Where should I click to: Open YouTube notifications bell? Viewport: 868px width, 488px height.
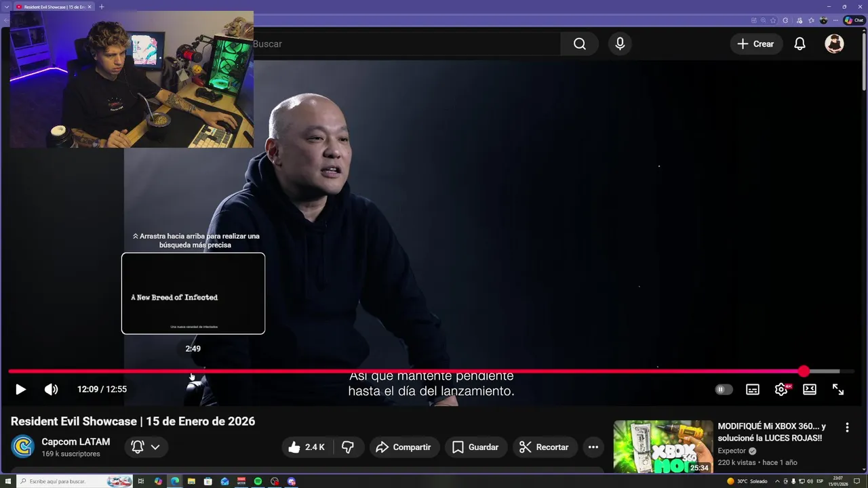tap(800, 44)
